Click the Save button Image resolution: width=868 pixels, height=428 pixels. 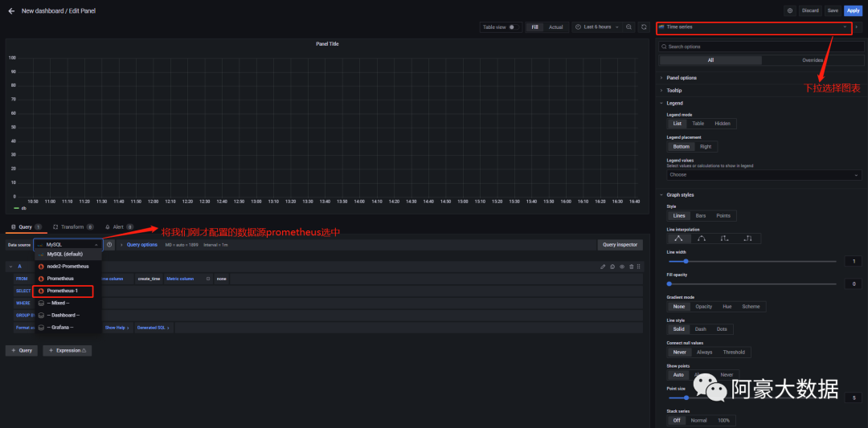pos(833,10)
